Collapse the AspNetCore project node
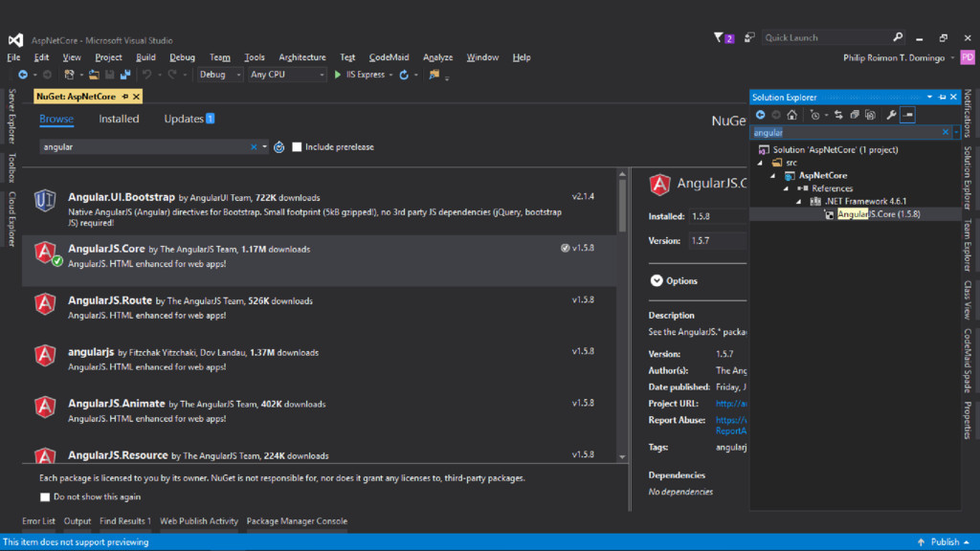This screenshot has height=551, width=980. tap(773, 176)
